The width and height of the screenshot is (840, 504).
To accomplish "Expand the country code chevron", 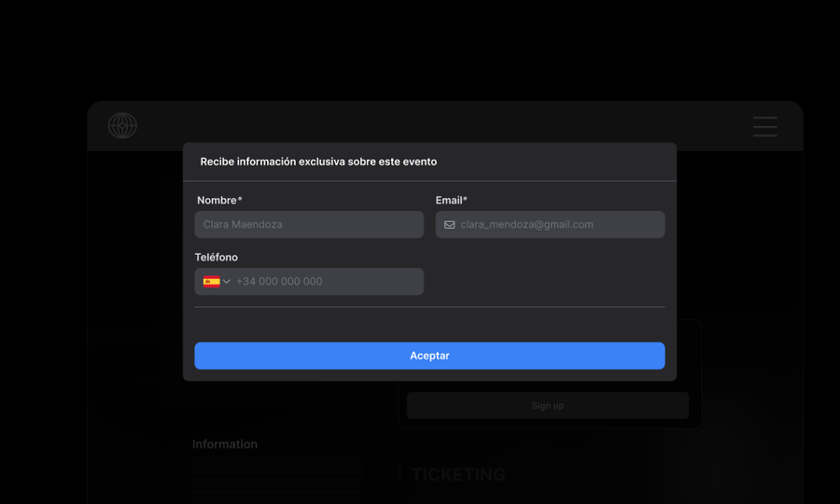I will (227, 282).
